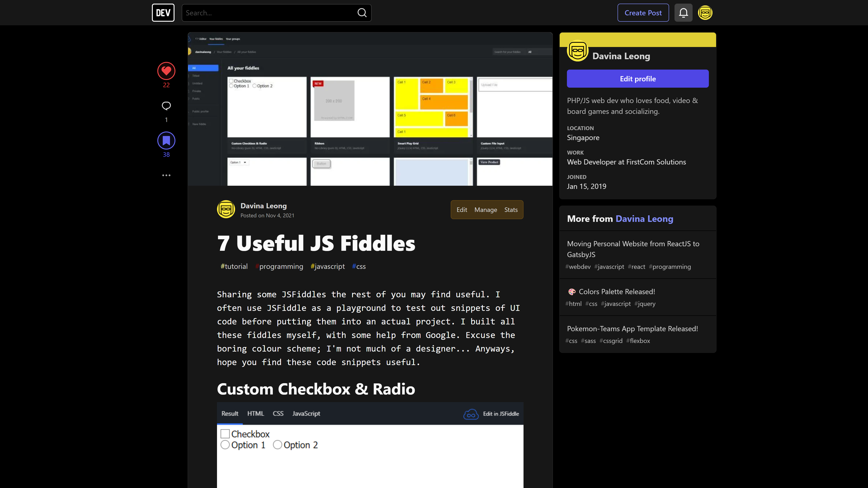Select Option 1 radio button
Screen dimensions: 868x488
(x=225, y=445)
